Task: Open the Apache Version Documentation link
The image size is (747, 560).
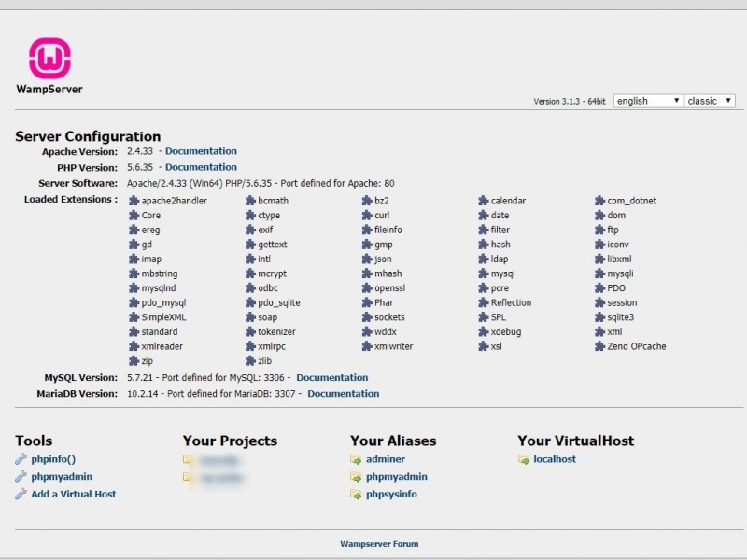Action: (201, 151)
